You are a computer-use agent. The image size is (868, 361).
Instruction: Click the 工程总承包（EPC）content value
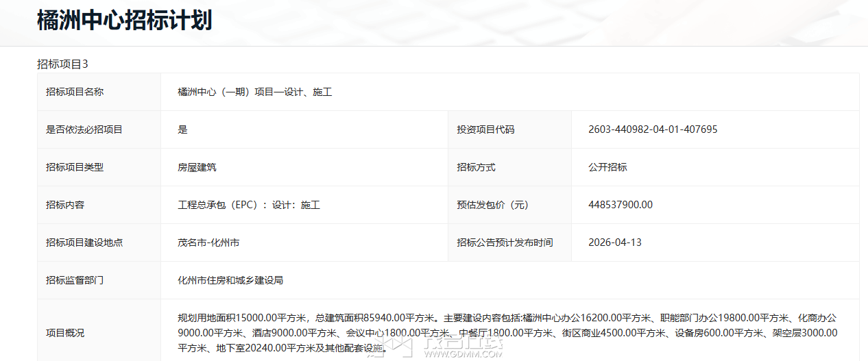click(249, 205)
